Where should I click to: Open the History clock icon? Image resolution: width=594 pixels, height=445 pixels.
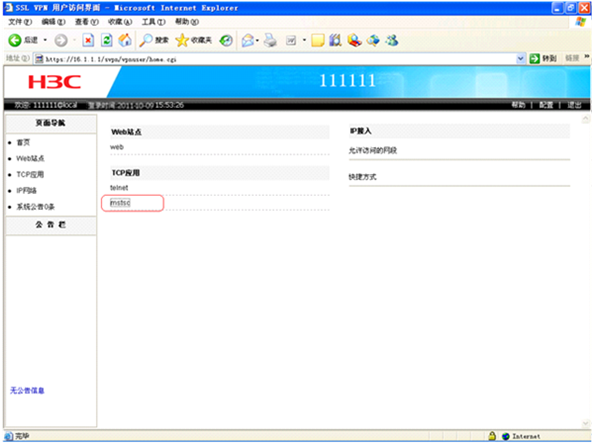point(226,40)
